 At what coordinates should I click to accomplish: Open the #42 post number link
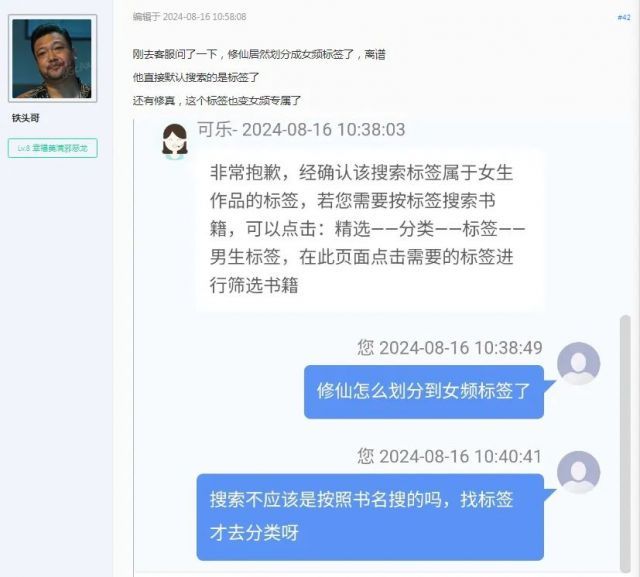[624, 17]
